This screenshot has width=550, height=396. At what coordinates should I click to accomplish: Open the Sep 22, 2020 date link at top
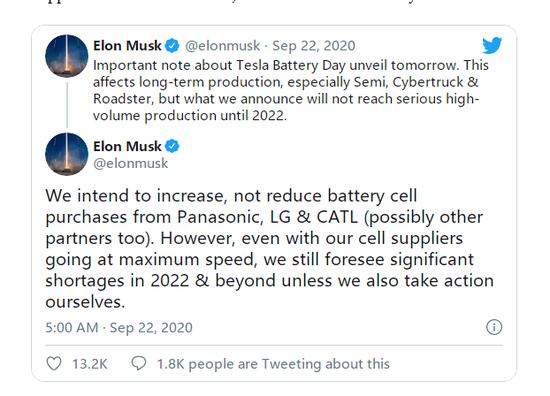coord(314,46)
